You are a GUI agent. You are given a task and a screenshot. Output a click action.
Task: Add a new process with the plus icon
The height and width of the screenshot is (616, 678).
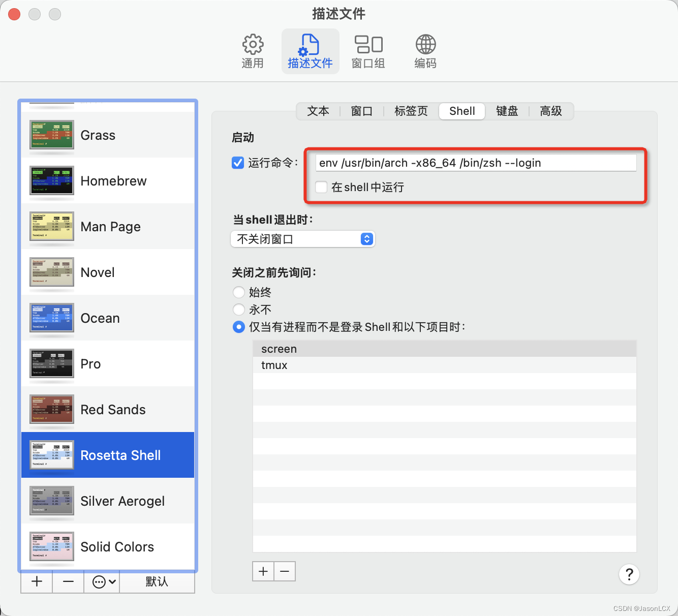click(x=263, y=571)
